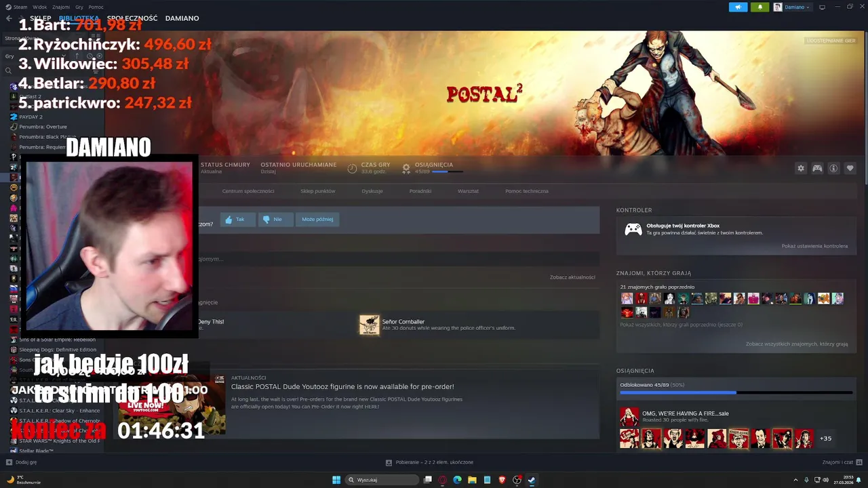Open Pomoc techniczna tab
The image size is (868, 488).
(x=527, y=191)
